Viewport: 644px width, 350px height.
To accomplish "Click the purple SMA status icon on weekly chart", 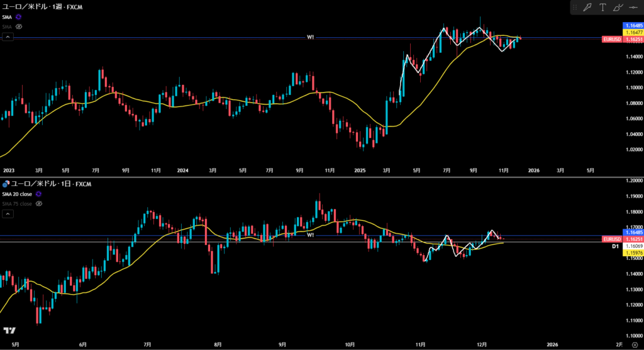I will [x=18, y=18].
